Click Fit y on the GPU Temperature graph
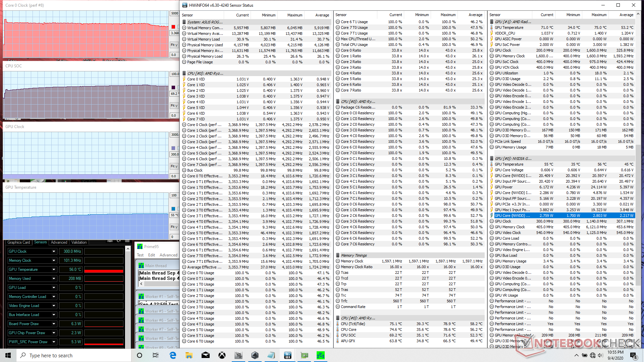Viewport: 644px width, 362px height. (174, 227)
